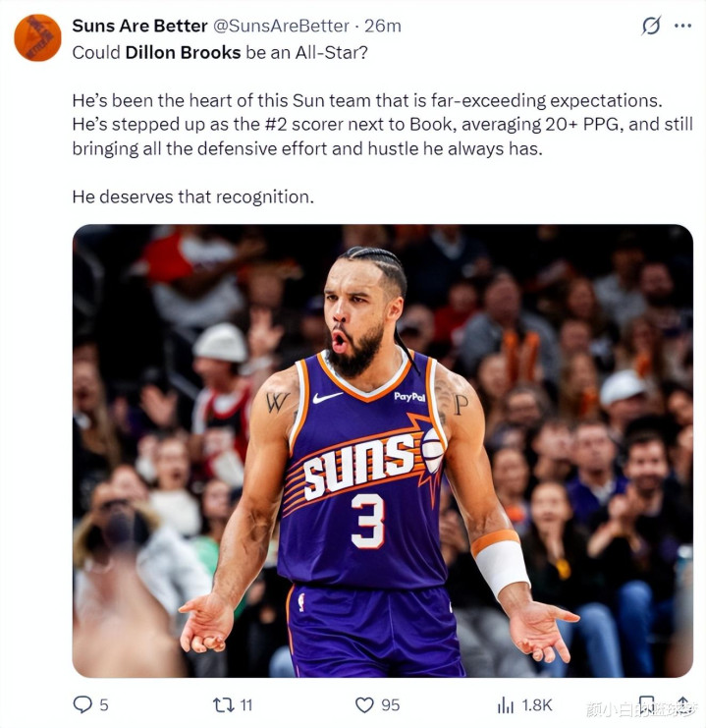Screen dimensions: 706x728
Task: Click the tweet text 'He deserves that recognition.'
Action: click(193, 196)
